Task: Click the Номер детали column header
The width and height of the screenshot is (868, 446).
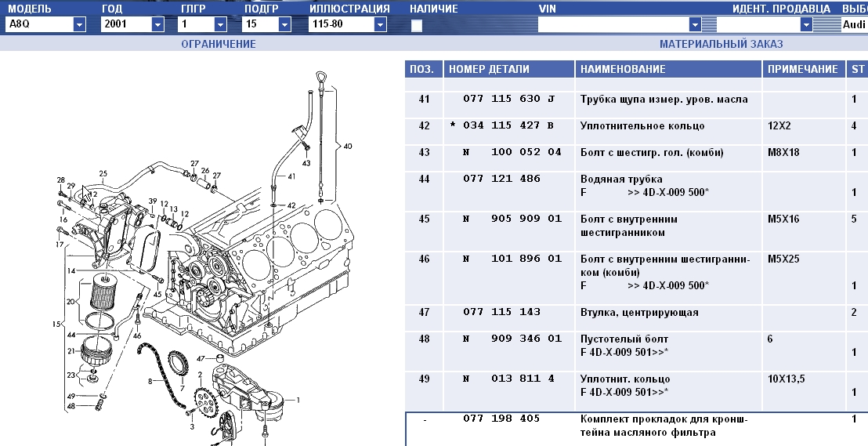Action: (x=489, y=69)
